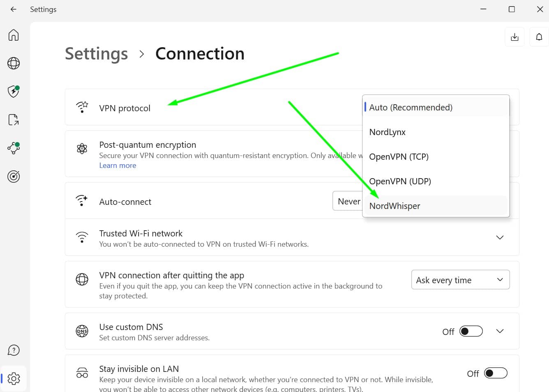This screenshot has width=549, height=392.
Task: Click the Stay invisible on LAN glasses icon
Action: (x=82, y=373)
